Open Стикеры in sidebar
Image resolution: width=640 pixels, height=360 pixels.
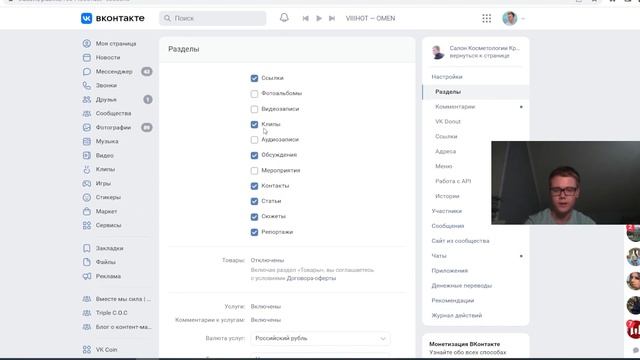click(x=108, y=198)
